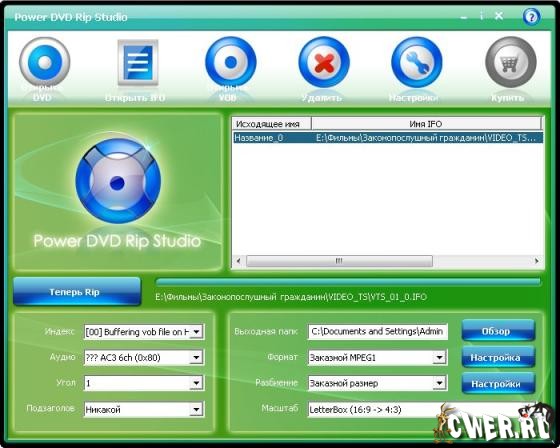Expand the Разбиение split size dropdown
Screen dimensions: 560x448
coord(439,383)
